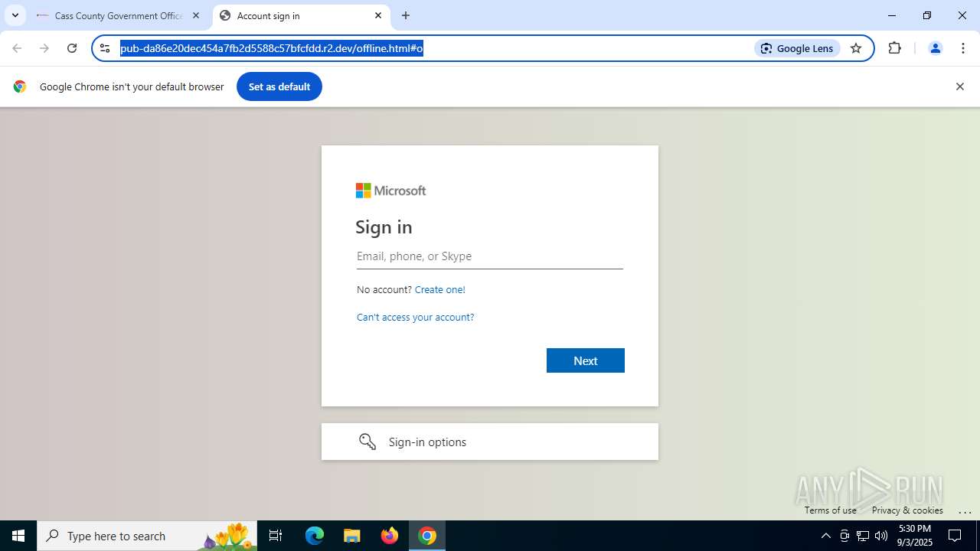Open Can't access your account link
This screenshot has height=551, width=980.
click(416, 317)
